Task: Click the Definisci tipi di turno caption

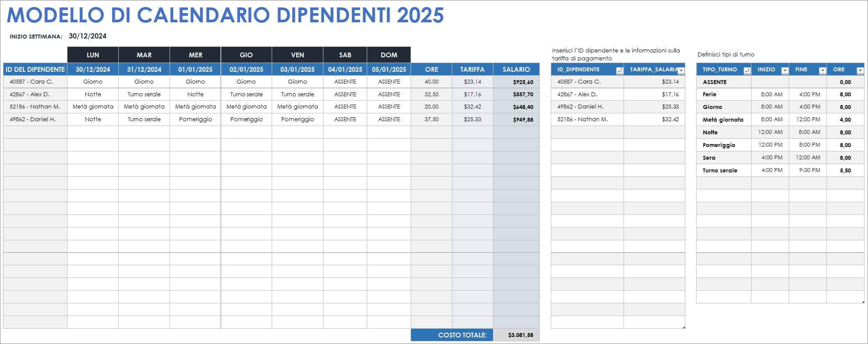Action: click(x=726, y=55)
